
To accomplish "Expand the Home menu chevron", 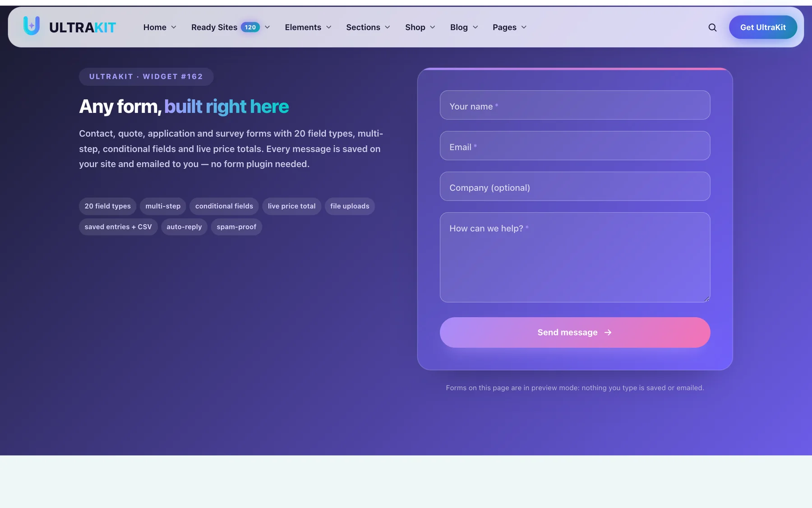I will click(174, 28).
